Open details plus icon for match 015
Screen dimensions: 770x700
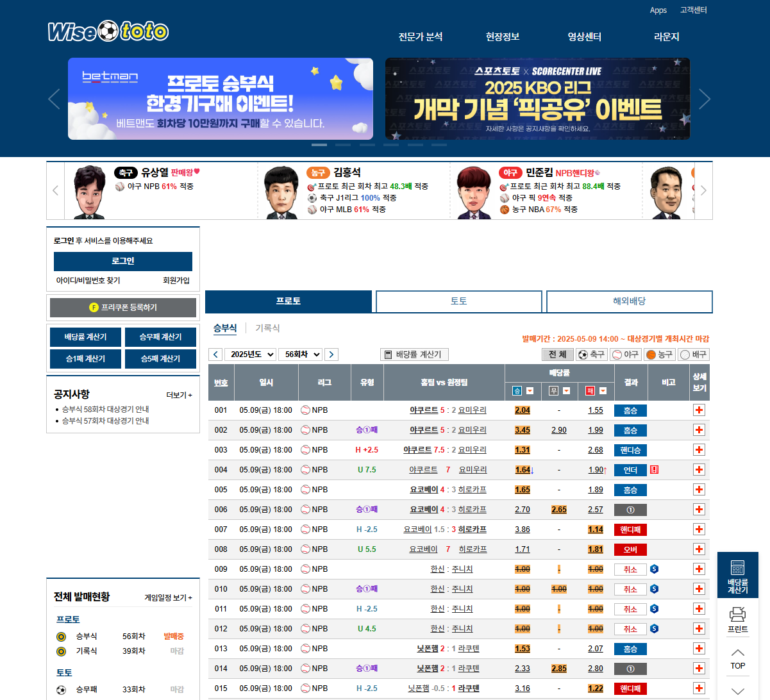point(699,688)
